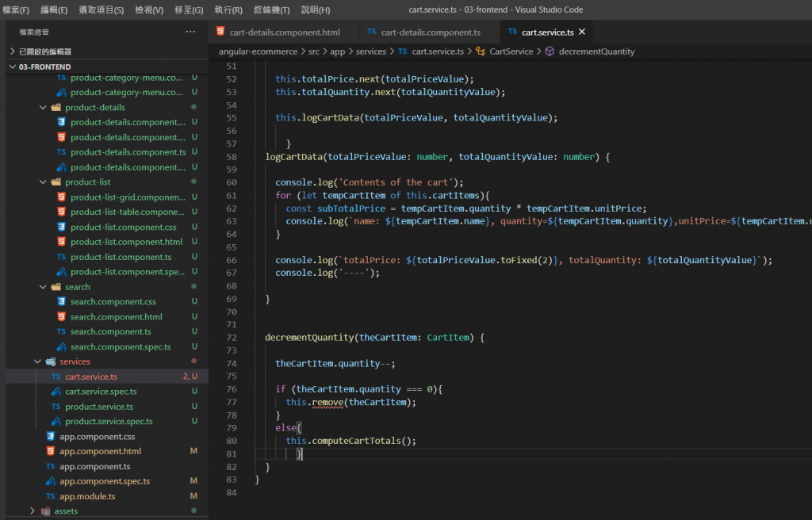
Task: Click the assets folder icon
Action: tap(45, 511)
